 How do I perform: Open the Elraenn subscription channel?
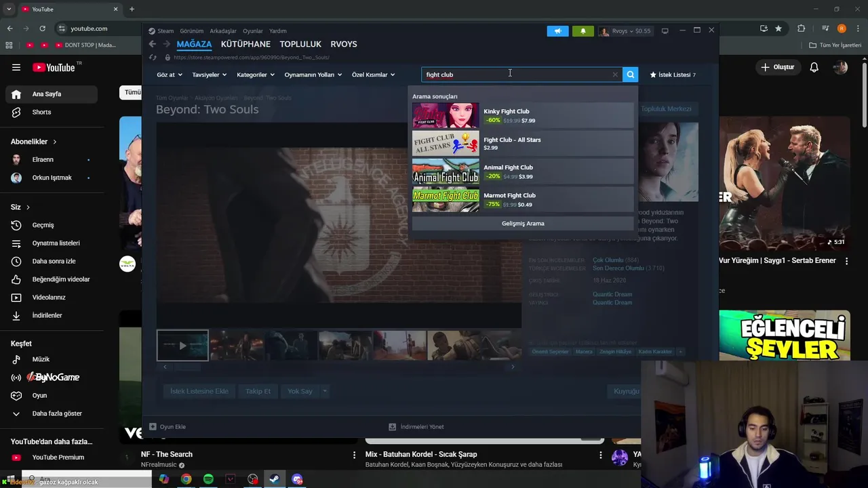pyautogui.click(x=52, y=159)
